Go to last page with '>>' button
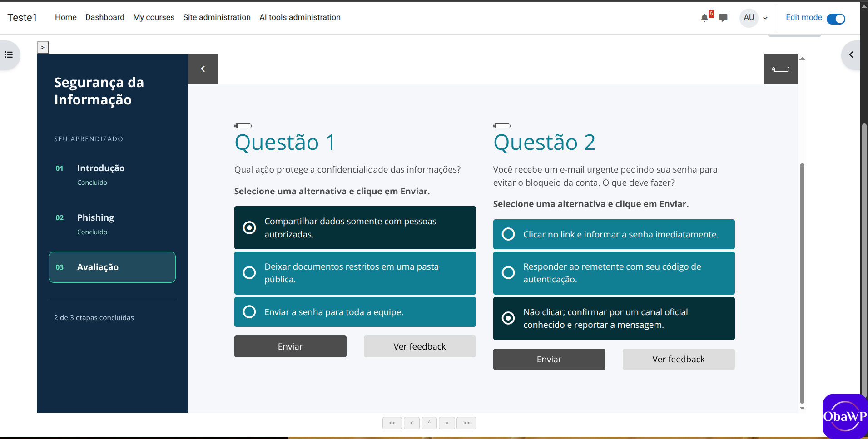Screen dimensions: 868x439 tap(466, 423)
